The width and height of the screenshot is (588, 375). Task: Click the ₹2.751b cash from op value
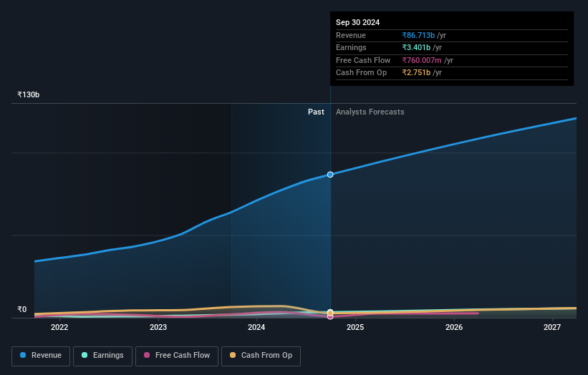tap(416, 73)
